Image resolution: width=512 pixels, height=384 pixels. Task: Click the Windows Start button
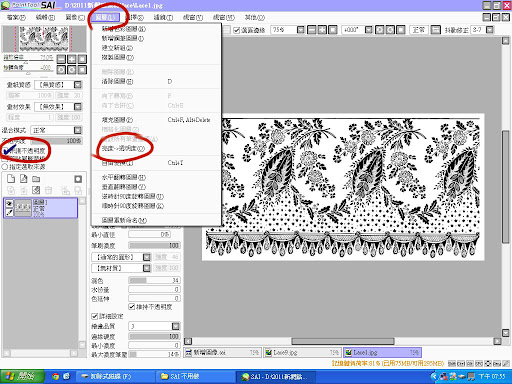point(22,377)
